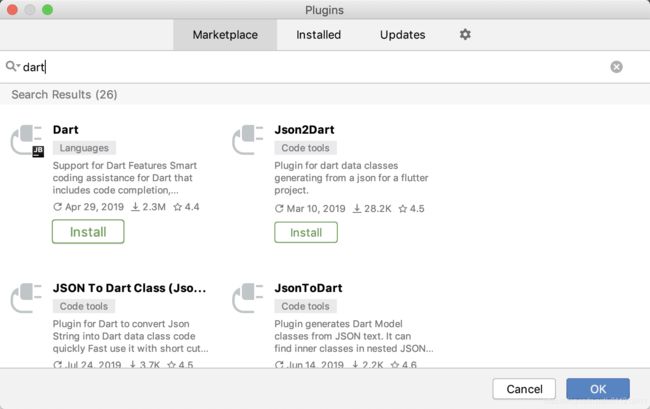The width and height of the screenshot is (650, 409).
Task: Select the Dart plugin description text
Action: [x=125, y=178]
